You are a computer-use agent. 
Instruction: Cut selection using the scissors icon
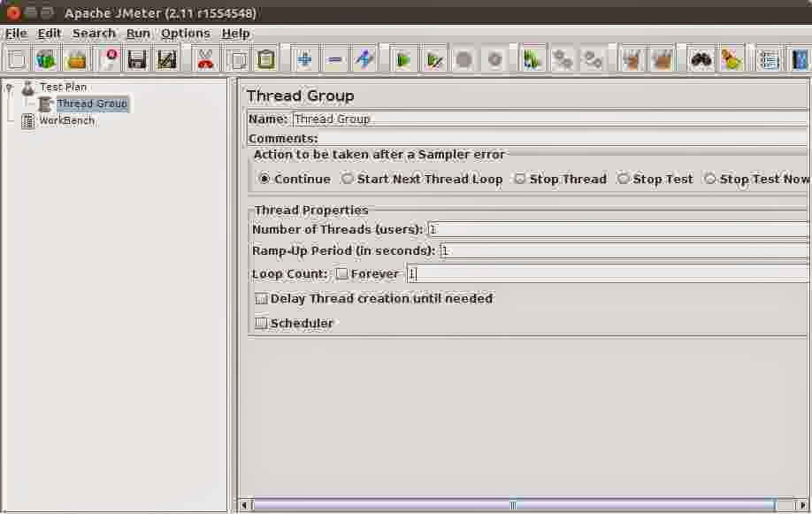pos(205,60)
